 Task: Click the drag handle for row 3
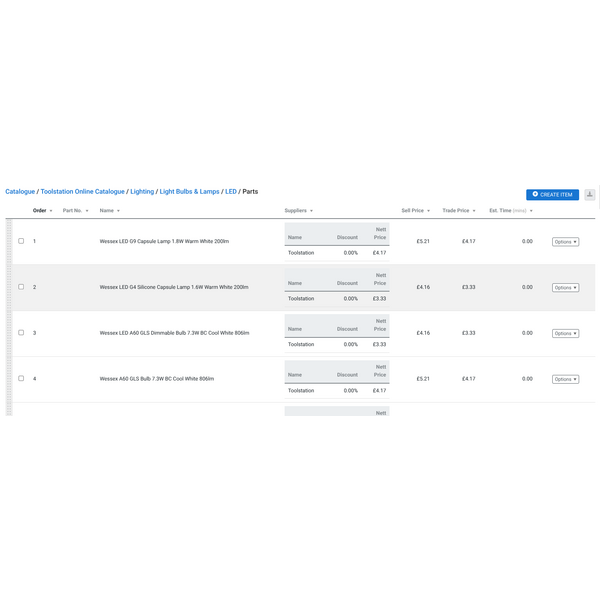pyautogui.click(x=9, y=333)
